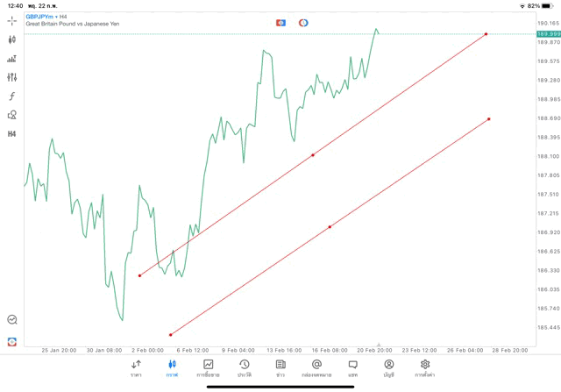Open the ข่าว (News) tab
The image size is (561, 392).
(280, 368)
